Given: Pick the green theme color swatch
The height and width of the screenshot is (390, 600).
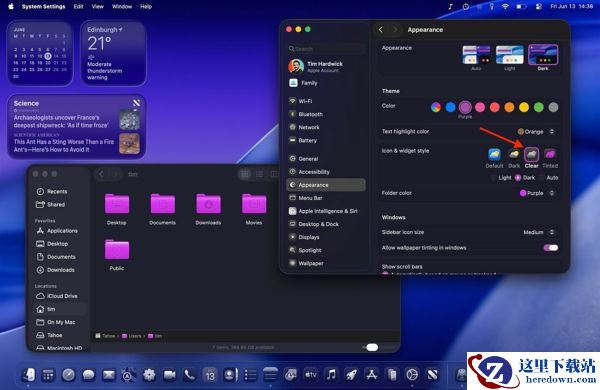Looking at the screenshot, I should pyautogui.click(x=538, y=107).
